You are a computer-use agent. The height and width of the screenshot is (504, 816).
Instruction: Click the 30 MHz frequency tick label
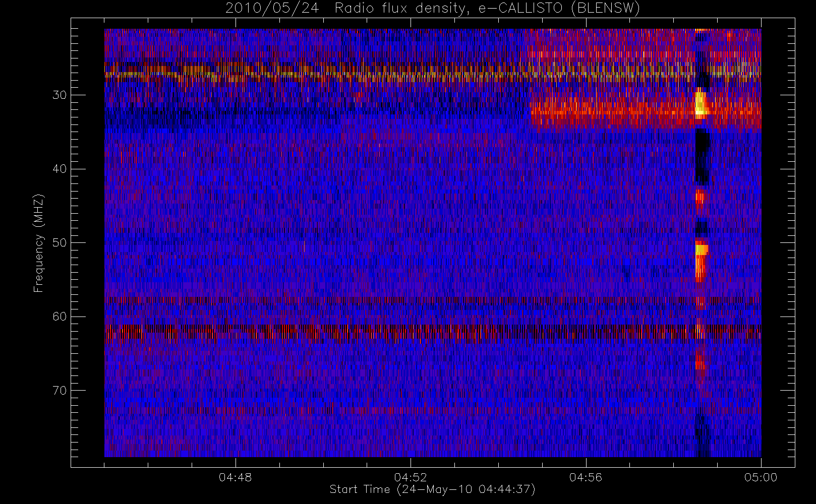[x=60, y=95]
